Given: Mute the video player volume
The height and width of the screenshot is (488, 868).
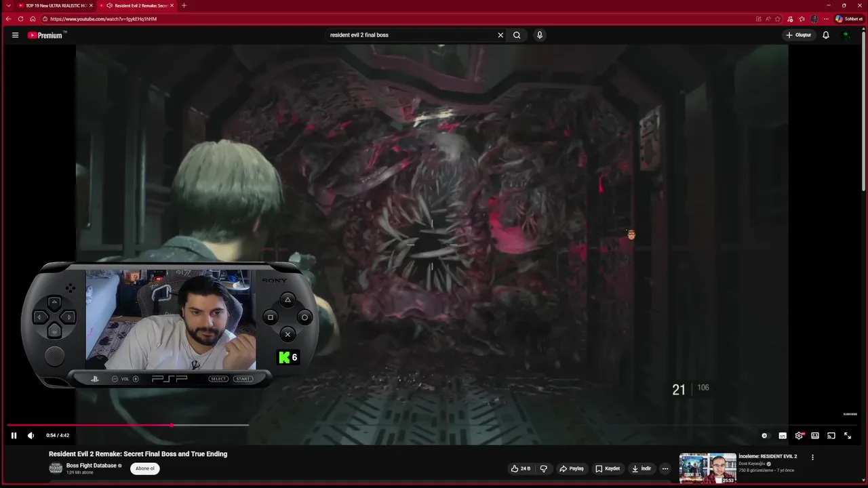Looking at the screenshot, I should (x=31, y=435).
